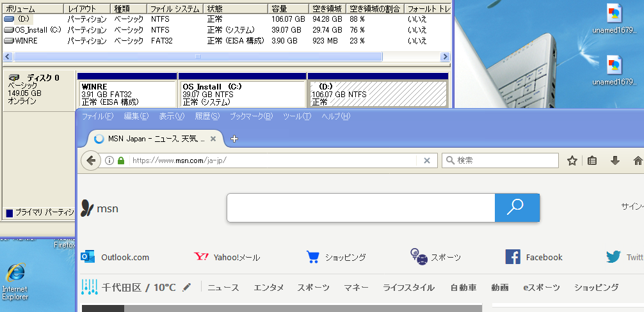Select the WINRE partition block in disk map

click(127, 91)
